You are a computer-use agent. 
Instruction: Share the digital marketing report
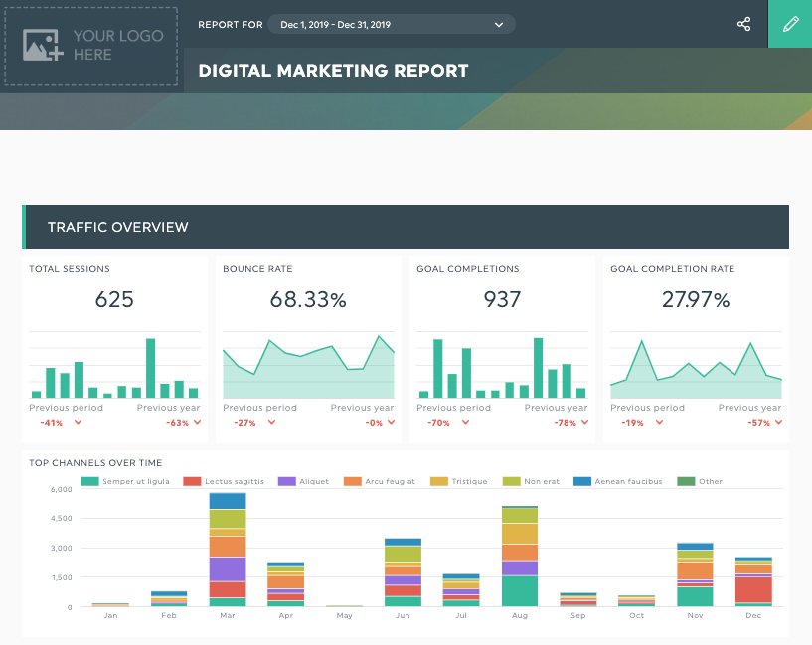click(743, 25)
